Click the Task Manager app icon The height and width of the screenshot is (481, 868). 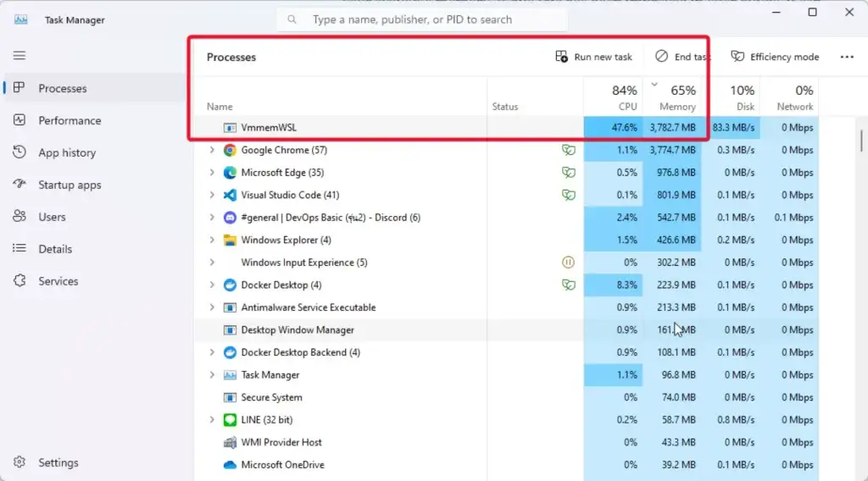21,19
